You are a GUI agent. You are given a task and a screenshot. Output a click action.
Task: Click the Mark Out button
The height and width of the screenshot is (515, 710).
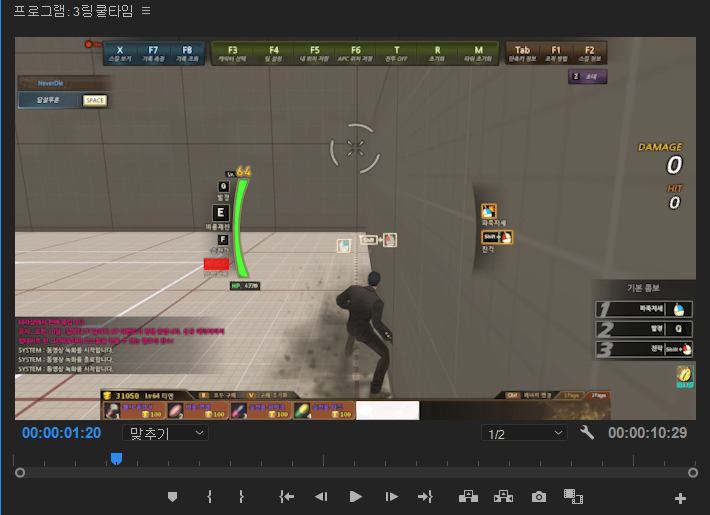(241, 497)
